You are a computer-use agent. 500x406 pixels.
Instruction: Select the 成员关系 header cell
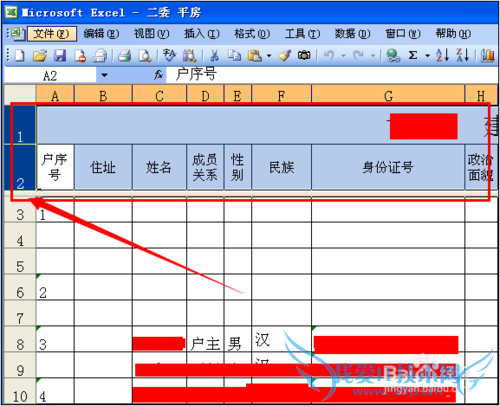(205, 167)
